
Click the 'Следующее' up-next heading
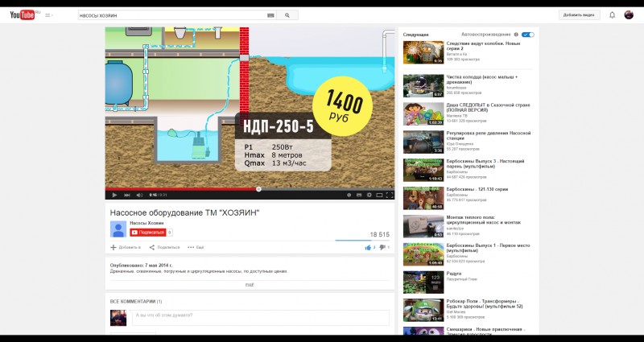point(415,35)
